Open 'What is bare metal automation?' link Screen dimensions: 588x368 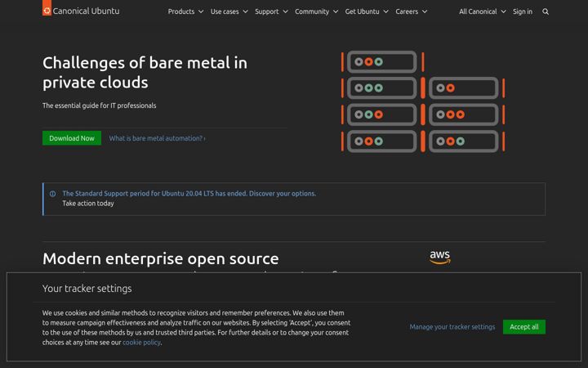[157, 138]
